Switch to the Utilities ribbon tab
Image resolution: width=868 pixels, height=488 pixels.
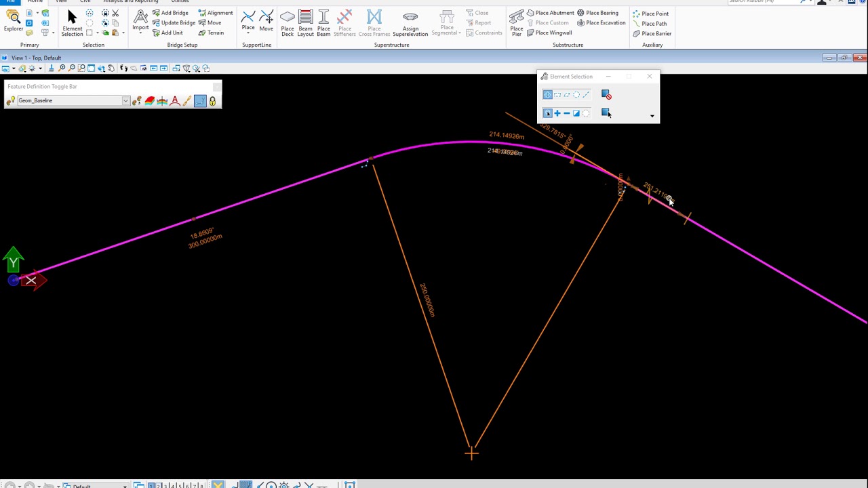point(180,2)
